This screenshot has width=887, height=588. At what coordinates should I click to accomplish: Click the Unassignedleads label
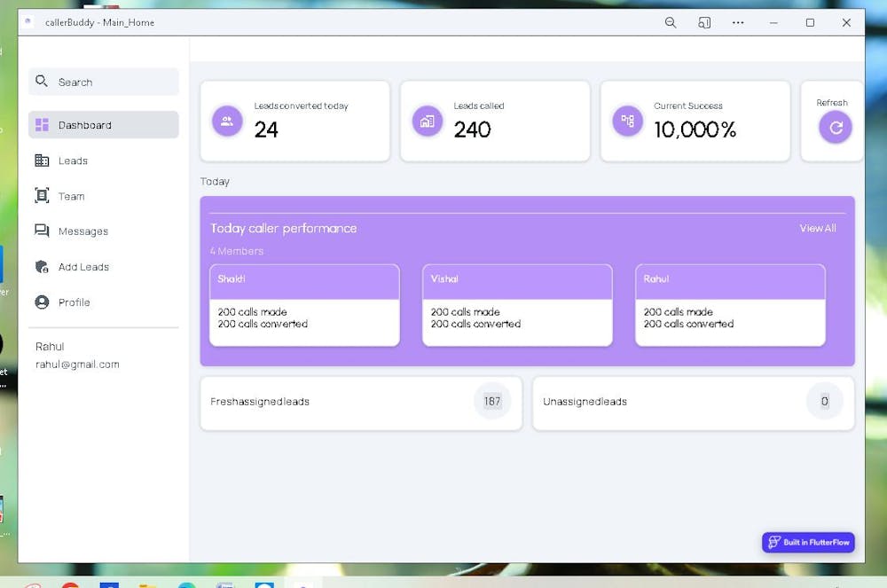(x=585, y=402)
